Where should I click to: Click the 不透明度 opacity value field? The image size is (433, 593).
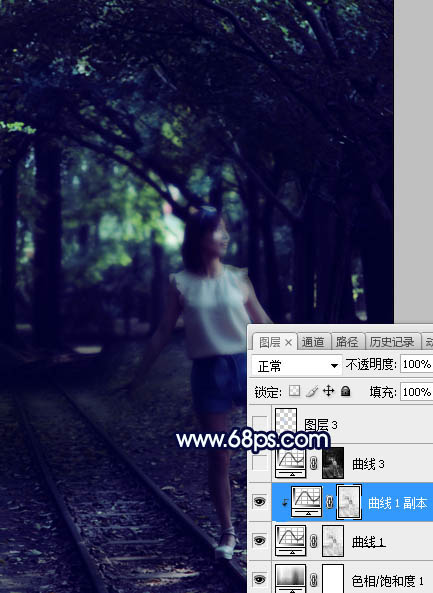[x=416, y=365]
